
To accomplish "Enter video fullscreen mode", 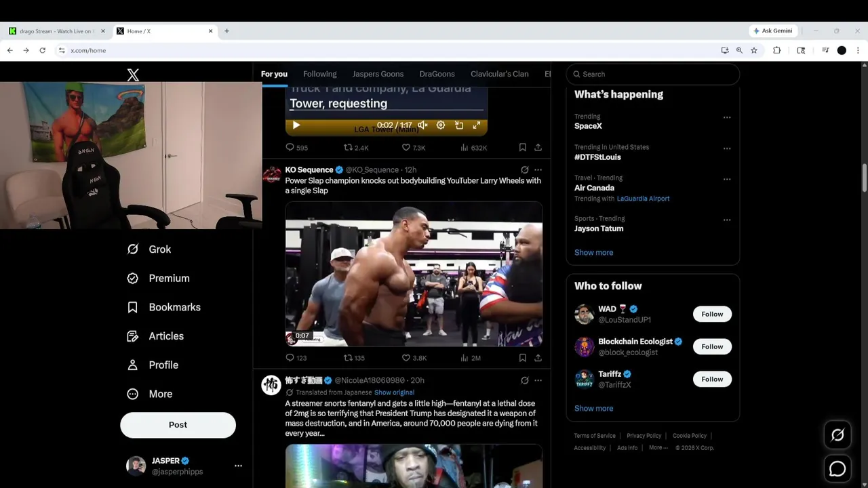I will 477,125.
